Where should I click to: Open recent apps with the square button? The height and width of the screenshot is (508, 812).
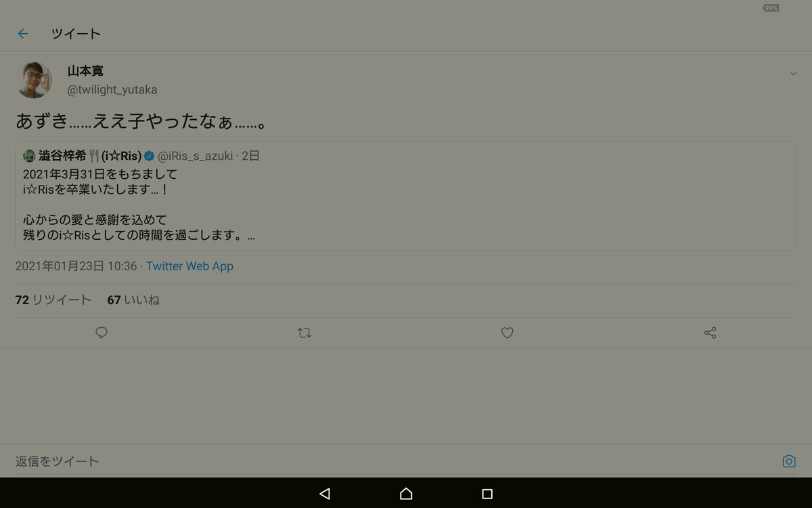pyautogui.click(x=487, y=493)
